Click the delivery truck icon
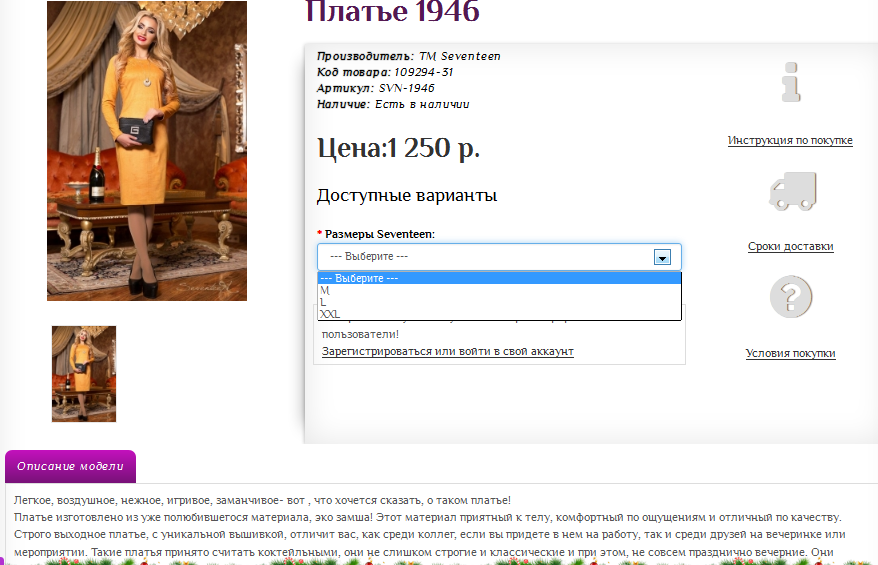The height and width of the screenshot is (565, 878). 792,191
